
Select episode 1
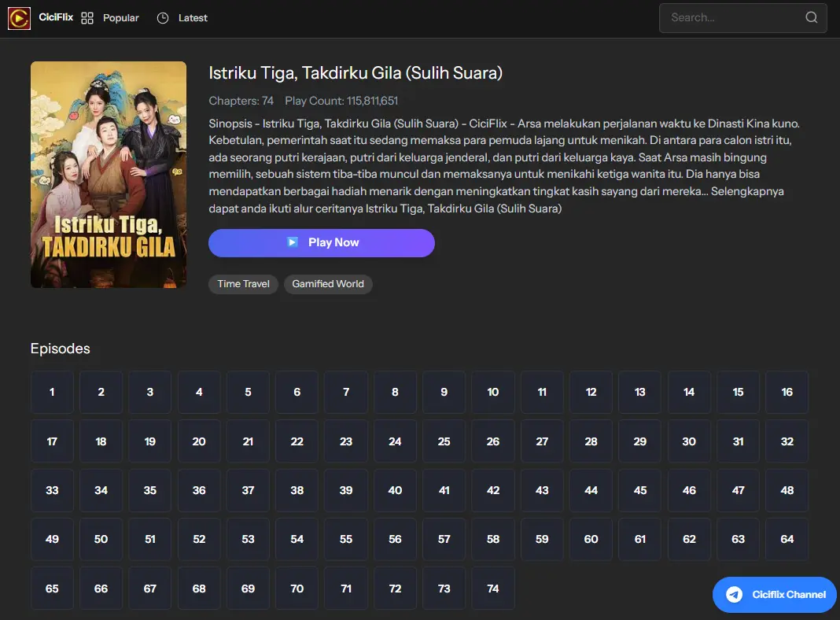52,393
